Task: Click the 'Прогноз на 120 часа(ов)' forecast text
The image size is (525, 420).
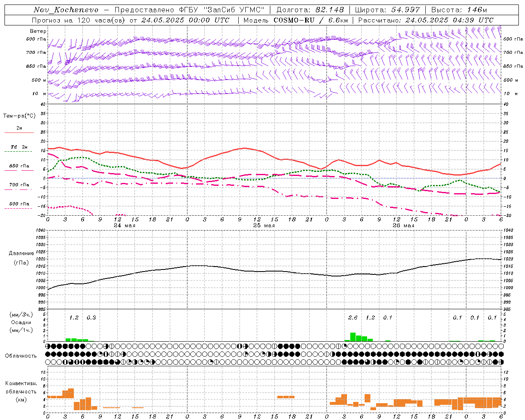Action: click(x=79, y=20)
